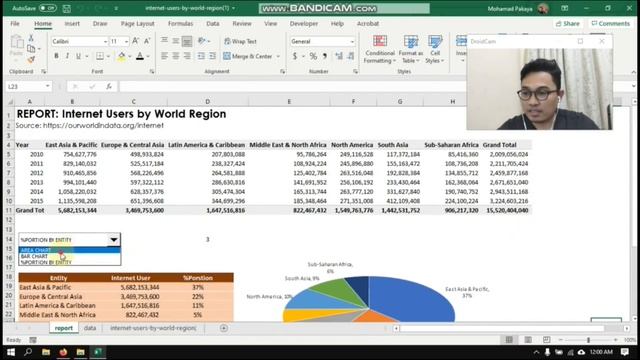The width and height of the screenshot is (640, 360).
Task: Switch to the Data ribbon tab
Action: click(213, 24)
